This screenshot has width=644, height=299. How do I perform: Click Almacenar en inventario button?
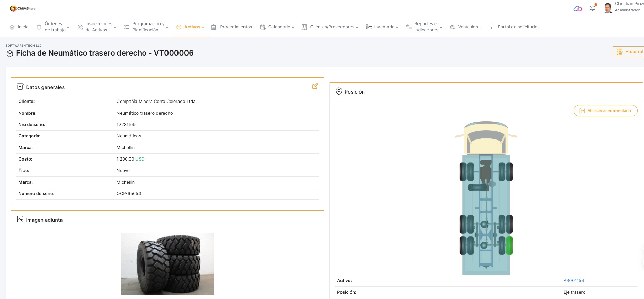click(x=605, y=111)
